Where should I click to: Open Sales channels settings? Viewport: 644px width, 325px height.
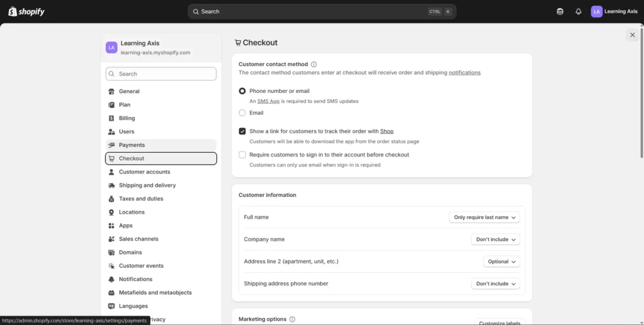pyautogui.click(x=161, y=239)
